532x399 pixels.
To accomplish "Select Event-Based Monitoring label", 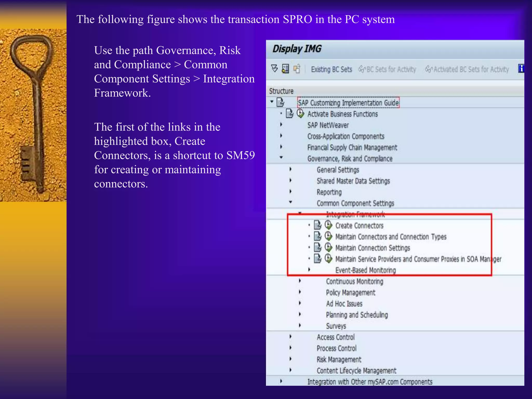I will click(x=365, y=270).
